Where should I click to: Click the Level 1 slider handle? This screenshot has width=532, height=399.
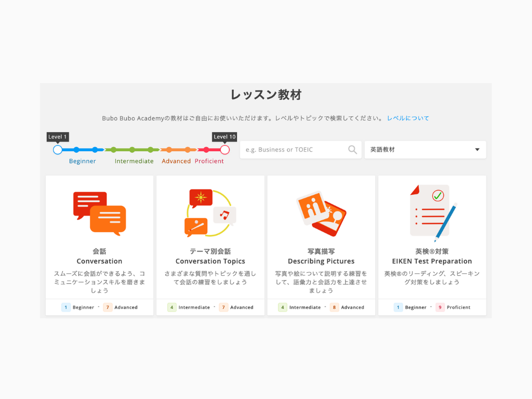click(57, 149)
